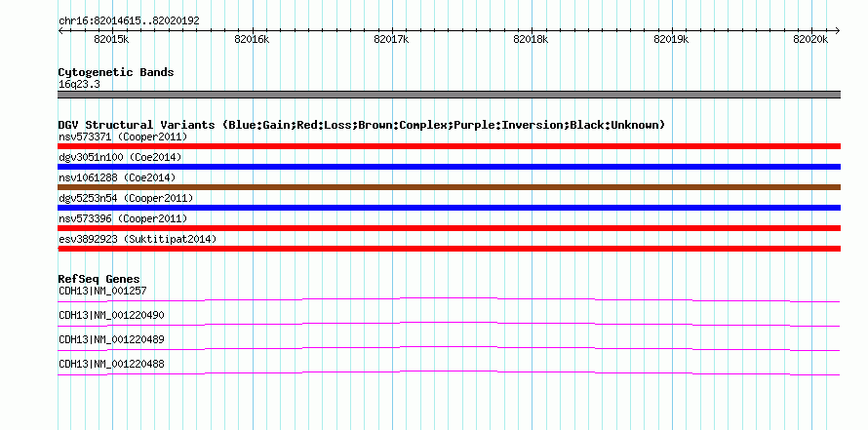Viewport: 868px width, 430px height.
Task: Click the 82018k ruler tick label
Action: tap(531, 39)
